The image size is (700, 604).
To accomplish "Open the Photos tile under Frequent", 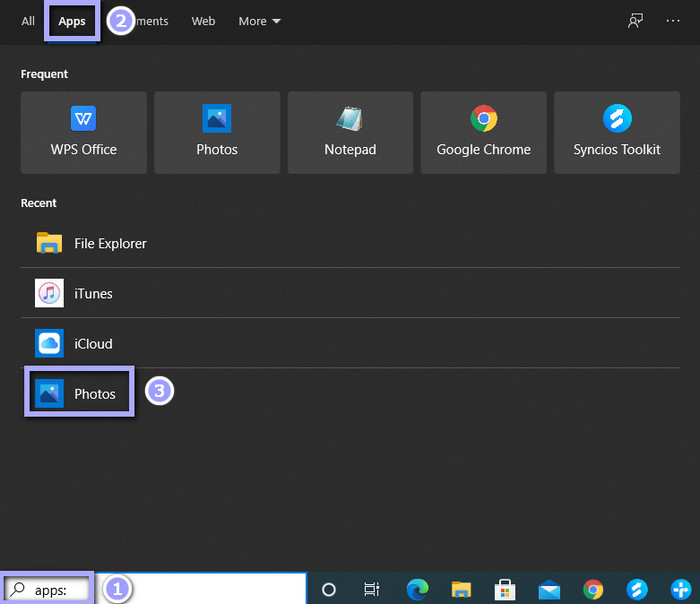I will pyautogui.click(x=217, y=133).
